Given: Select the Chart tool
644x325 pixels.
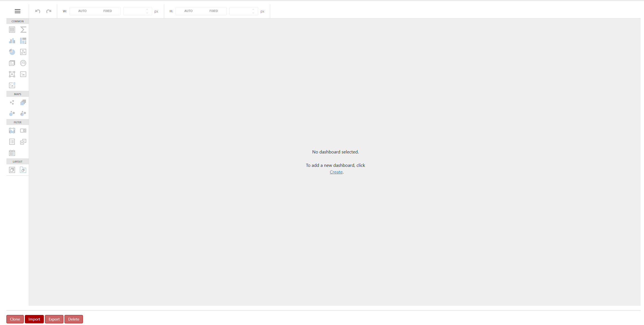Looking at the screenshot, I should coord(12,41).
